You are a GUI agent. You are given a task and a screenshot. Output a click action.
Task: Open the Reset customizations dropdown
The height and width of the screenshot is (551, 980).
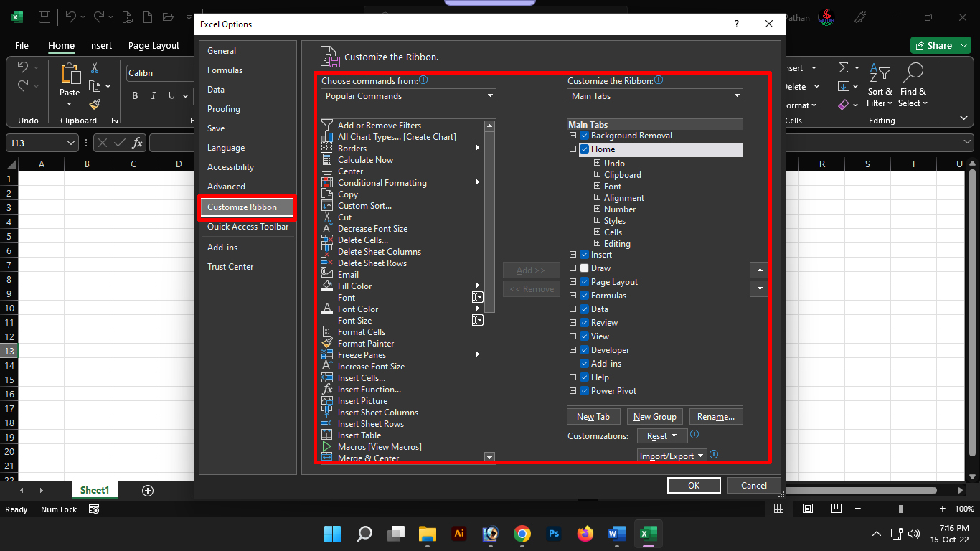[x=662, y=435]
